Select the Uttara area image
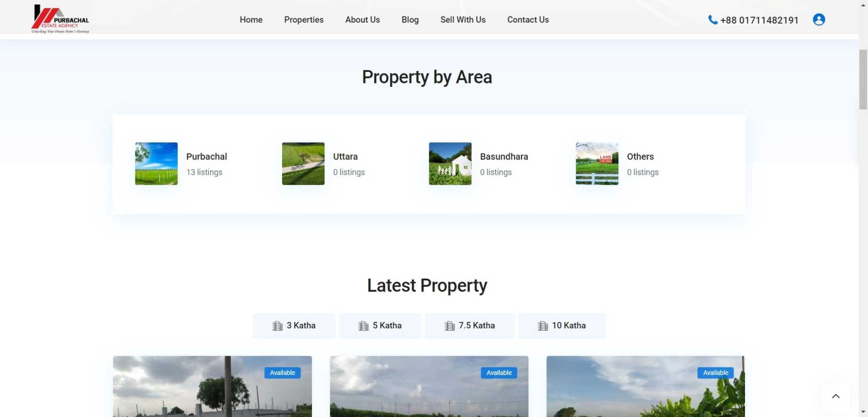The width and height of the screenshot is (868, 417). tap(303, 164)
